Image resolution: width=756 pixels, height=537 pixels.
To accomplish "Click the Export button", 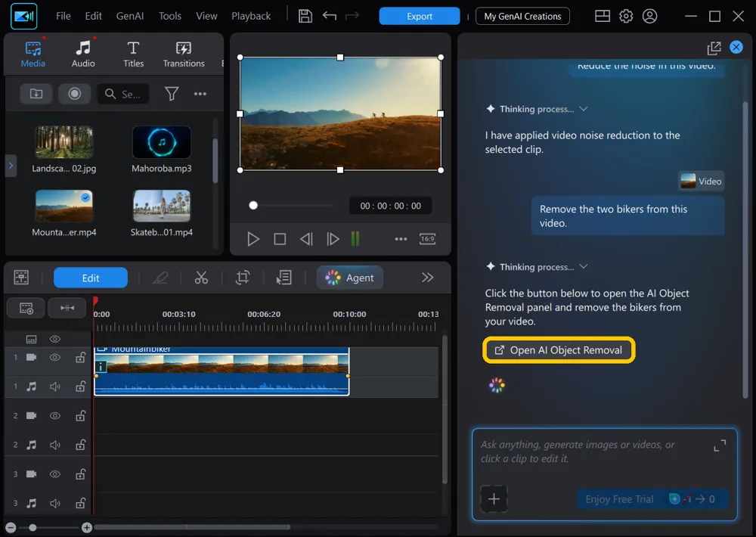I will click(420, 16).
